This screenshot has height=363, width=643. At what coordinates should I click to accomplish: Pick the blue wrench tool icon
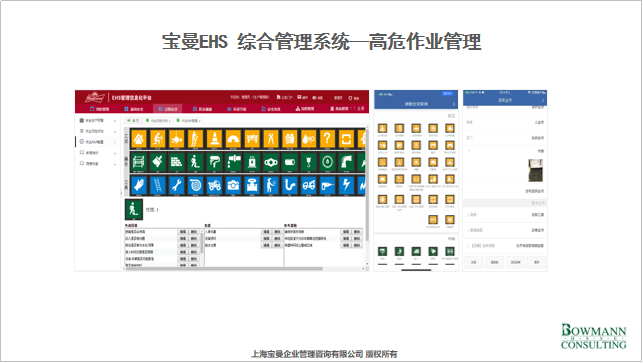176,185
